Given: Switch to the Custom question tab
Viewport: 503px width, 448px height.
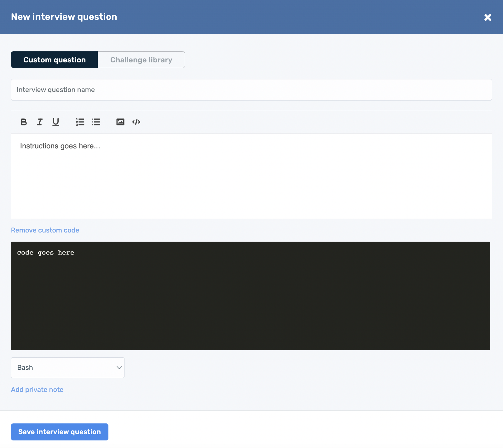Looking at the screenshot, I should pyautogui.click(x=55, y=60).
